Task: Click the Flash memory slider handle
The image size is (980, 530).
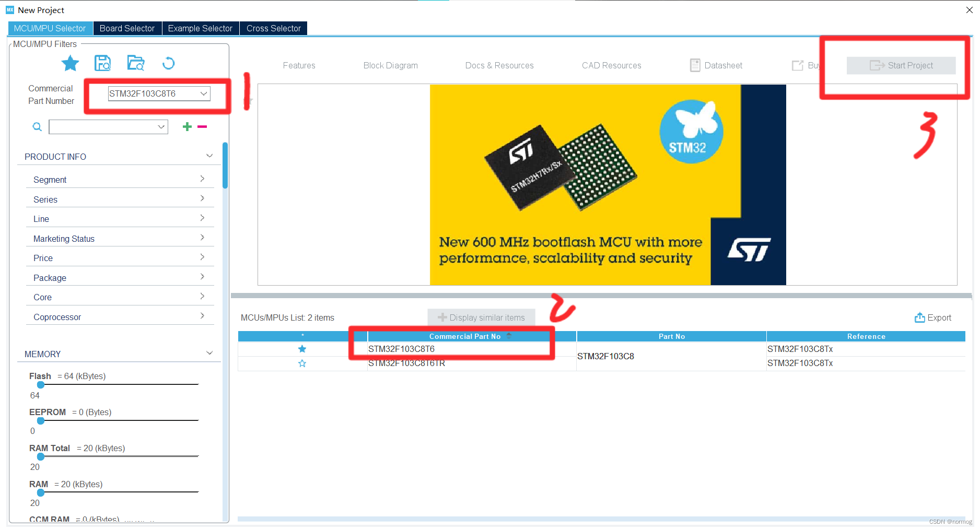Action: tap(41, 385)
